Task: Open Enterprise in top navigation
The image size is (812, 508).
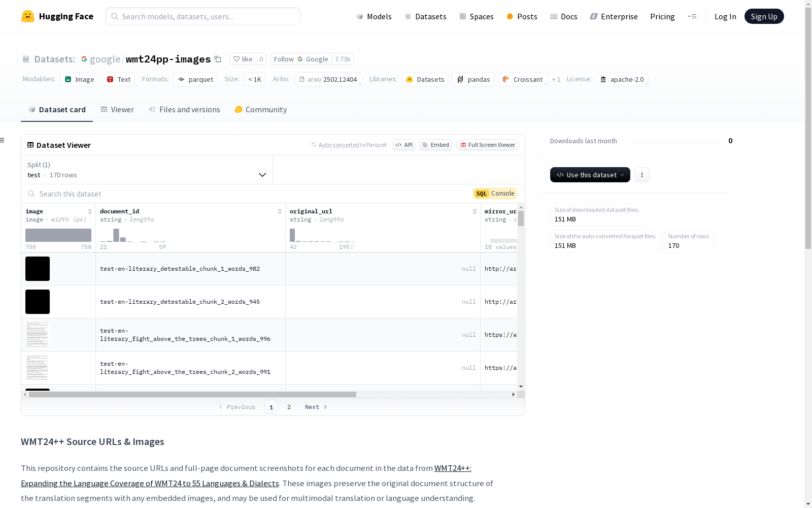Action: 614,16
